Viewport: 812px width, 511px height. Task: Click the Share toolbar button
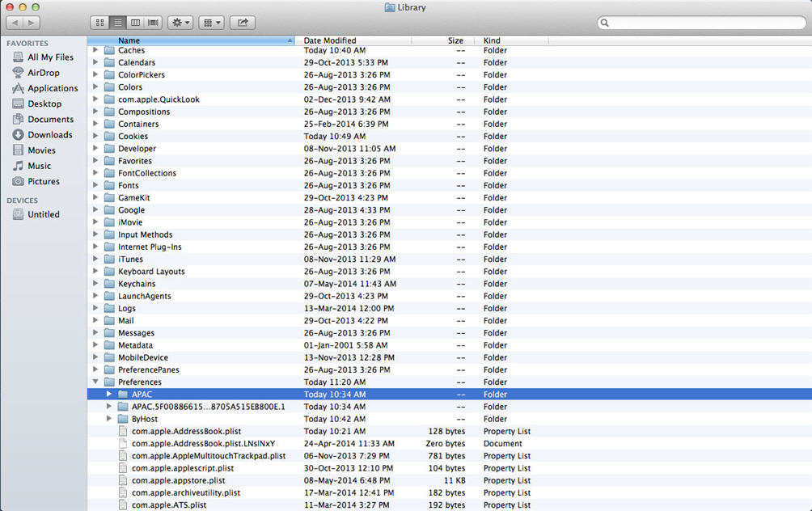click(243, 23)
